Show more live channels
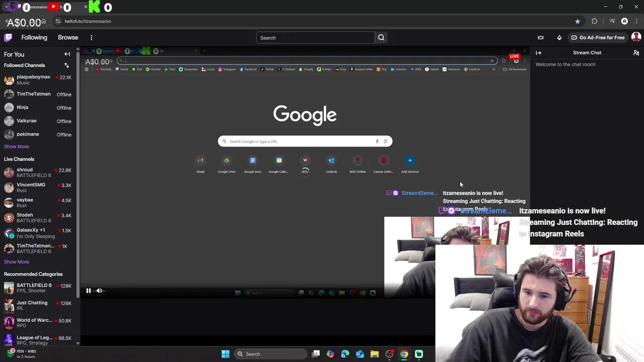Screen dimensions: 644x362 click(x=17, y=261)
